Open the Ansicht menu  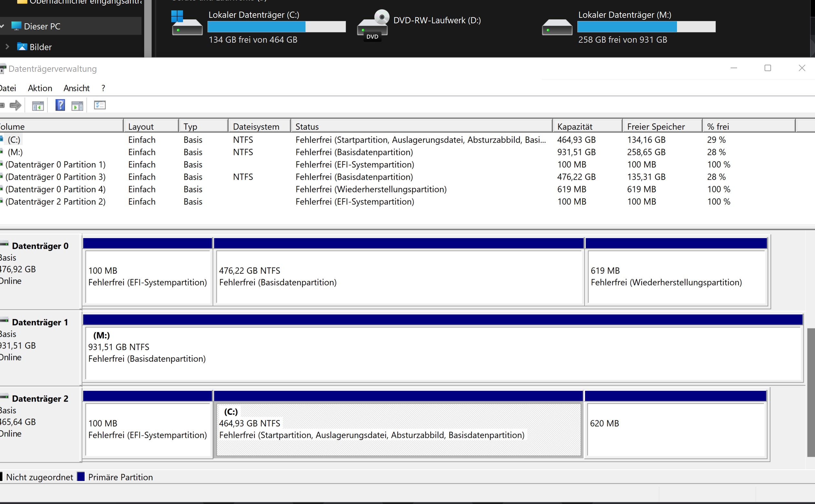pyautogui.click(x=76, y=88)
